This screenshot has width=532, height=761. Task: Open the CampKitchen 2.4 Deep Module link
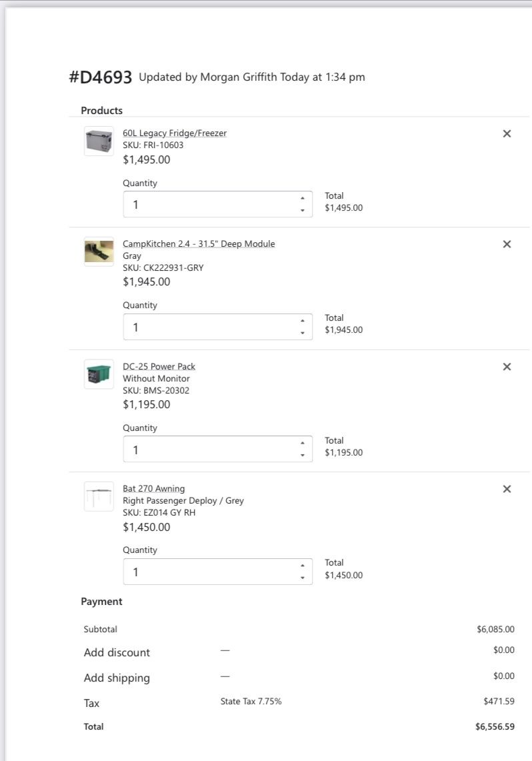199,243
